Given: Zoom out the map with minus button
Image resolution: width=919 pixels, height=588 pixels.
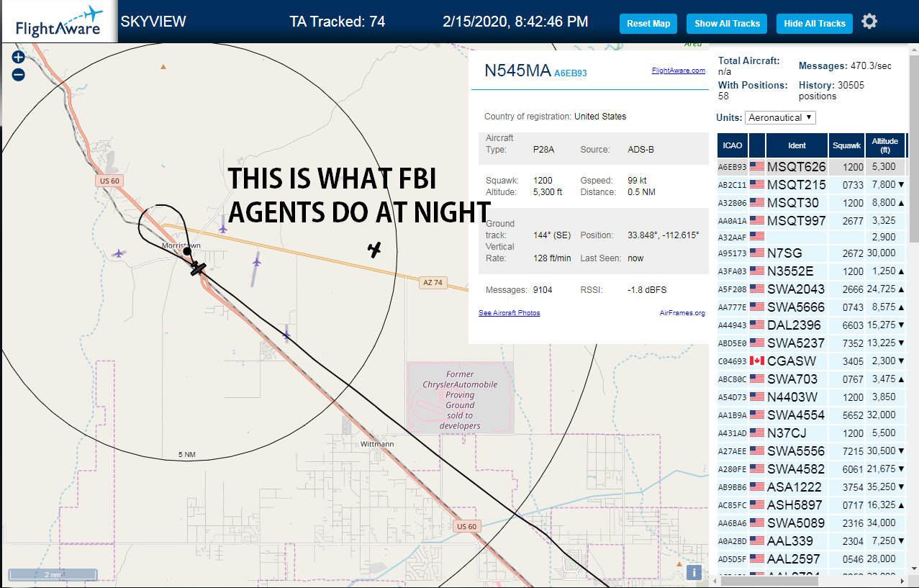Looking at the screenshot, I should 19,74.
